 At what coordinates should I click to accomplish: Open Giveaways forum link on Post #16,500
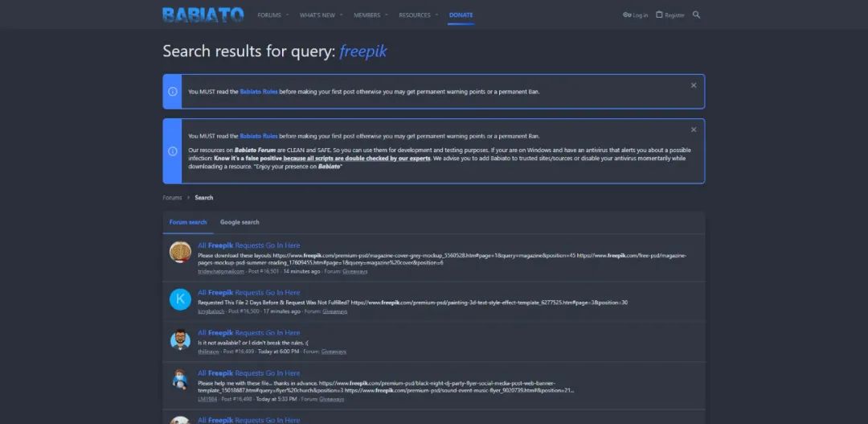coord(335,311)
